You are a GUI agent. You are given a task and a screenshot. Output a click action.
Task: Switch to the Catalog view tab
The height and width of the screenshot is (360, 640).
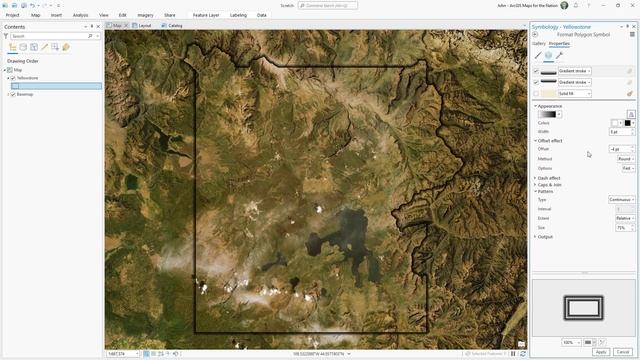point(172,26)
